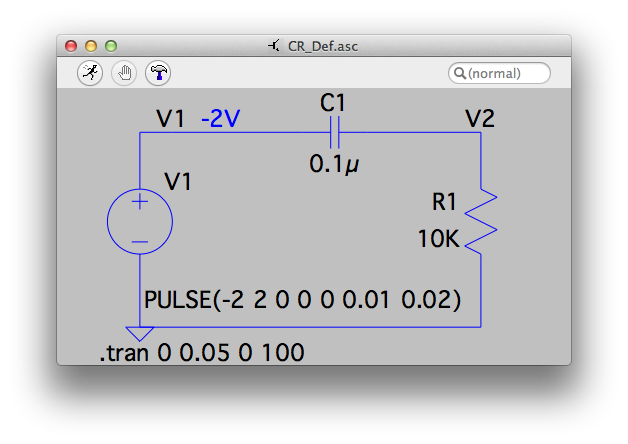
Task: Click the 0.1µ capacitor value
Action: coord(334,164)
